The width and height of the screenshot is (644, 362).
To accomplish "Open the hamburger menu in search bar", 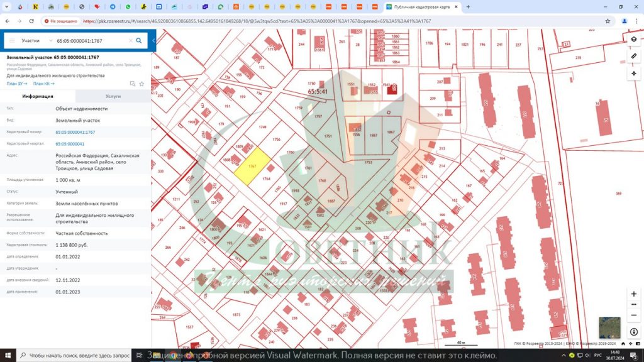I will (12, 41).
